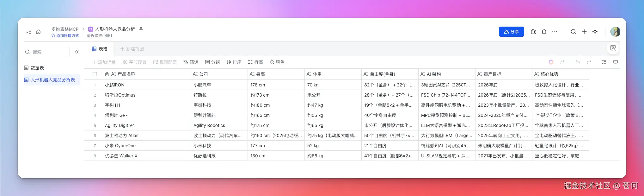Select the 小鹏IRON cell

[x=147, y=85]
